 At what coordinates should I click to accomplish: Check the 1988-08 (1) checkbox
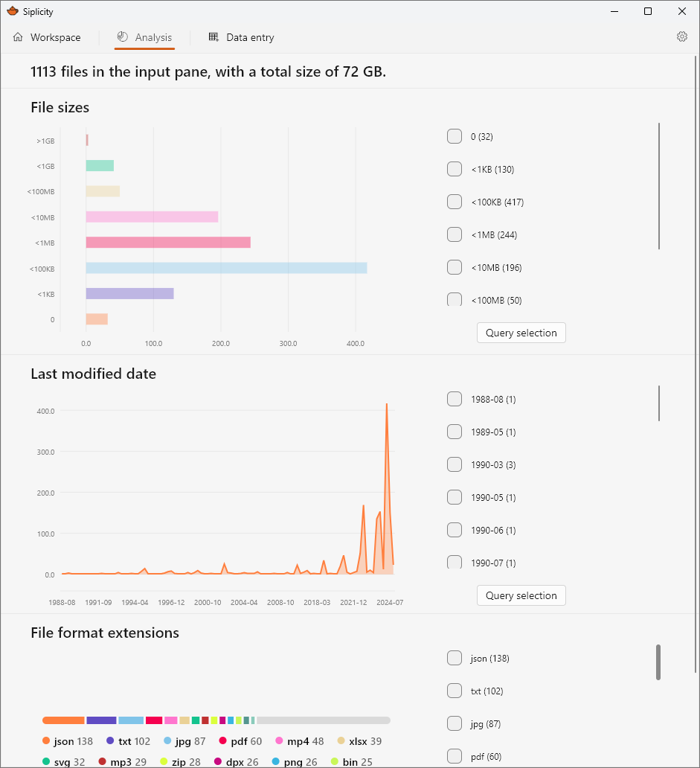[454, 399]
